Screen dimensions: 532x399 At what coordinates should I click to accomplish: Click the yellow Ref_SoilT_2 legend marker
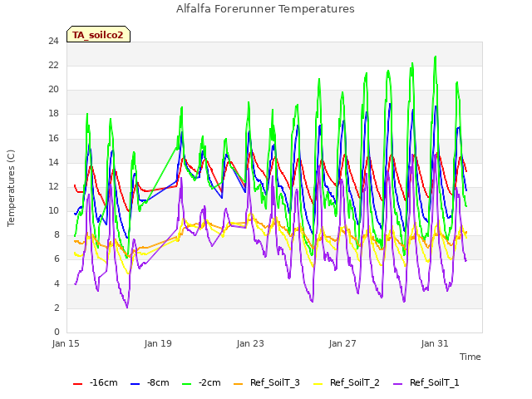pyautogui.click(x=318, y=384)
